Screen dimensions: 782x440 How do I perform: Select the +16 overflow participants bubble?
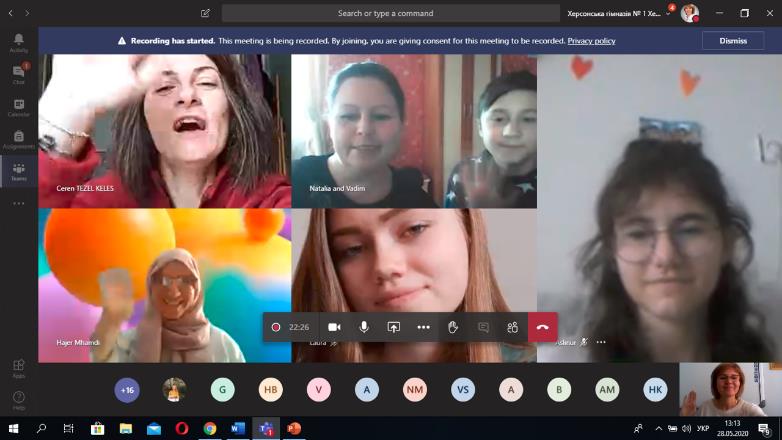pos(127,390)
